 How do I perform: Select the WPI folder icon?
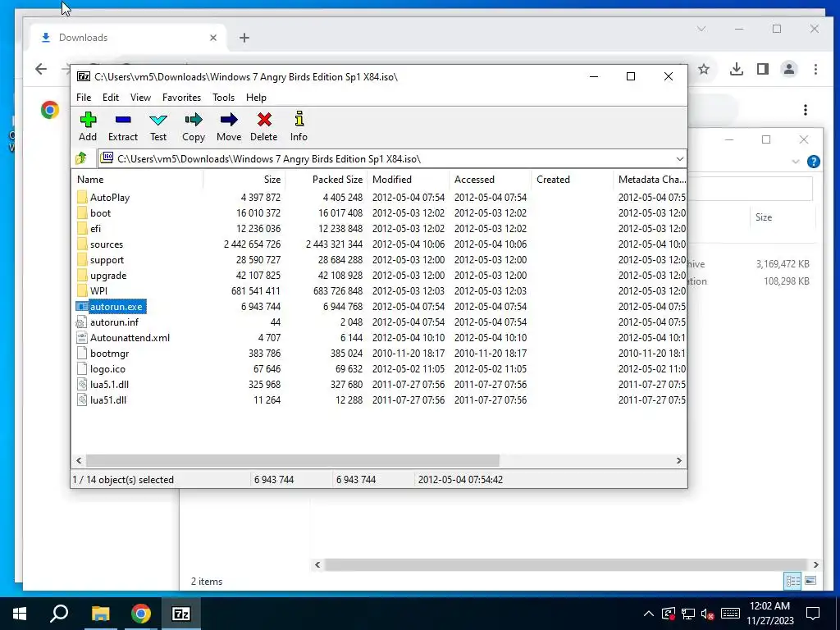pyautogui.click(x=82, y=291)
